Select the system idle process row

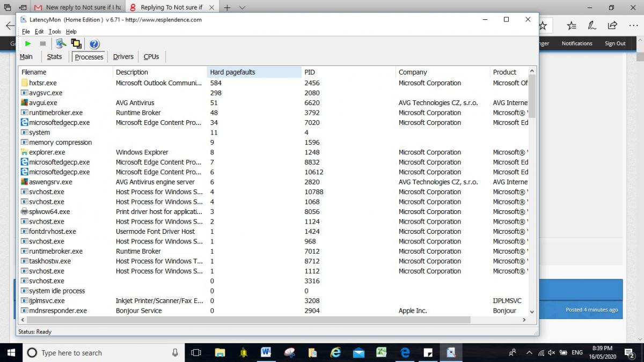tap(274, 291)
